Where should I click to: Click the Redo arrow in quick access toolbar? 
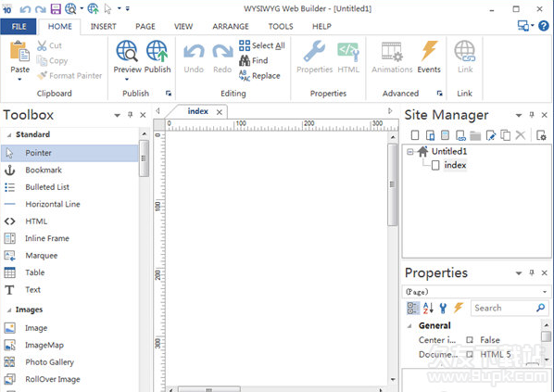pyautogui.click(x=41, y=9)
